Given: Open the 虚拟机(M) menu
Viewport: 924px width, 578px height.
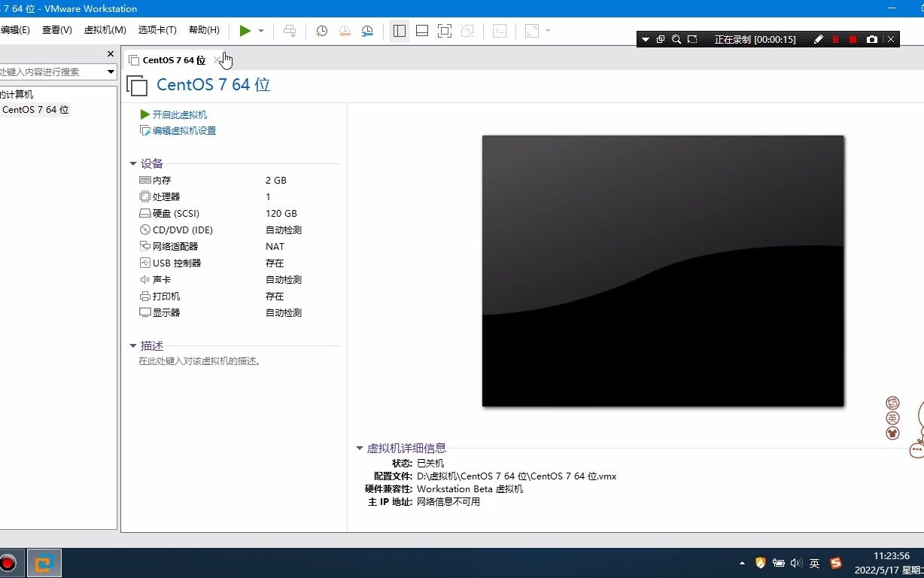Looking at the screenshot, I should [x=105, y=30].
